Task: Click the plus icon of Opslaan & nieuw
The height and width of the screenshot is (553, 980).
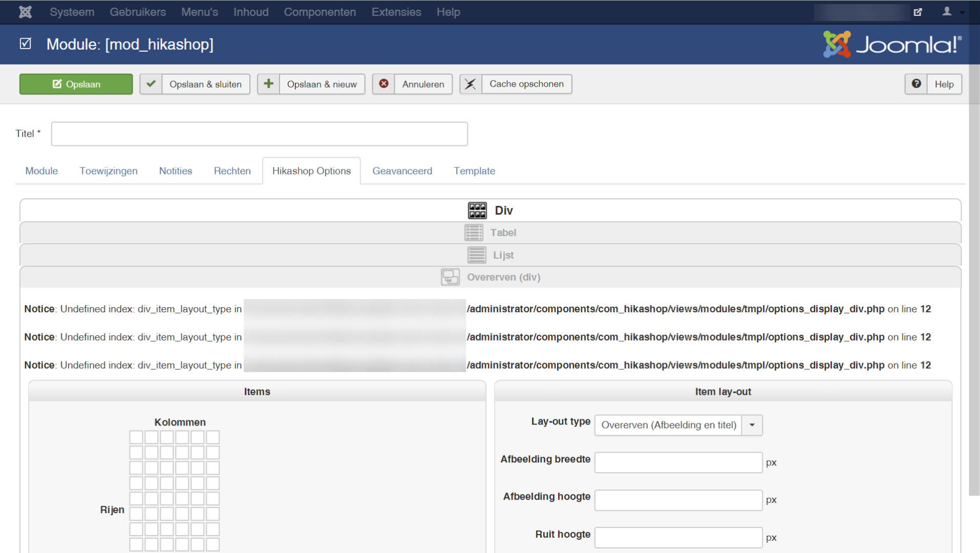Action: (268, 84)
